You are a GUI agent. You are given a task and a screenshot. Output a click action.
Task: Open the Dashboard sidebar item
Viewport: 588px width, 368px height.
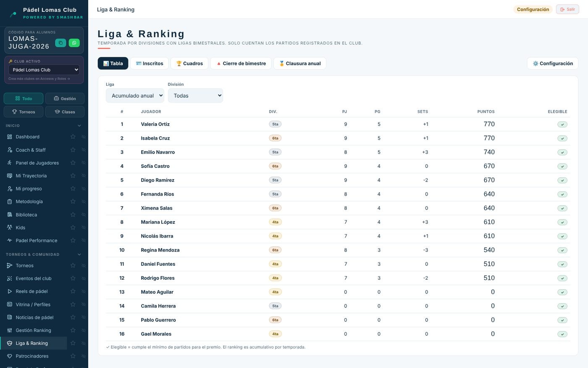coord(34,137)
